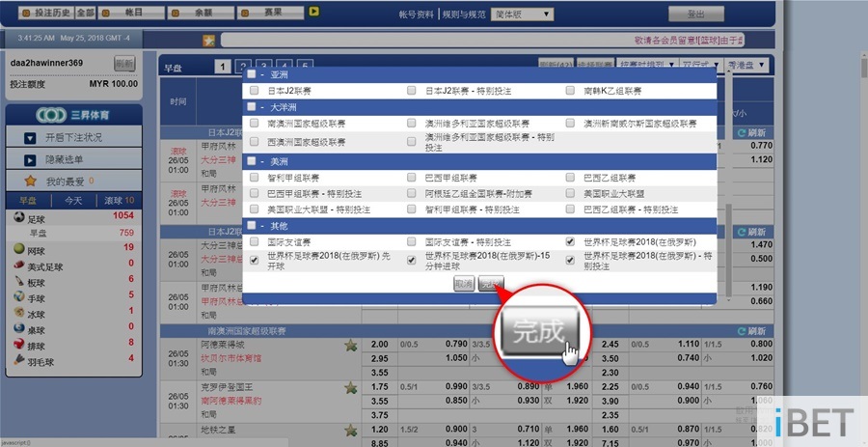Click the 板球 cricket icon

(x=19, y=281)
